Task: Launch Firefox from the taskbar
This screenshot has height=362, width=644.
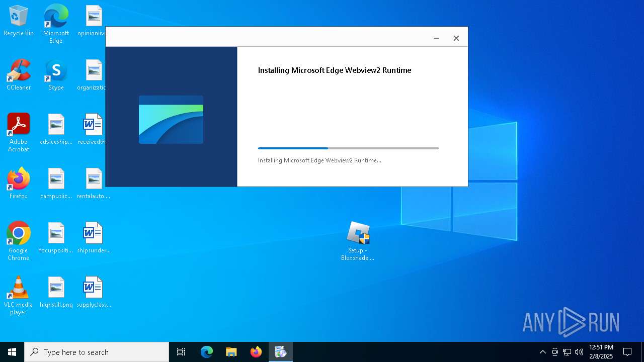Action: (256, 352)
